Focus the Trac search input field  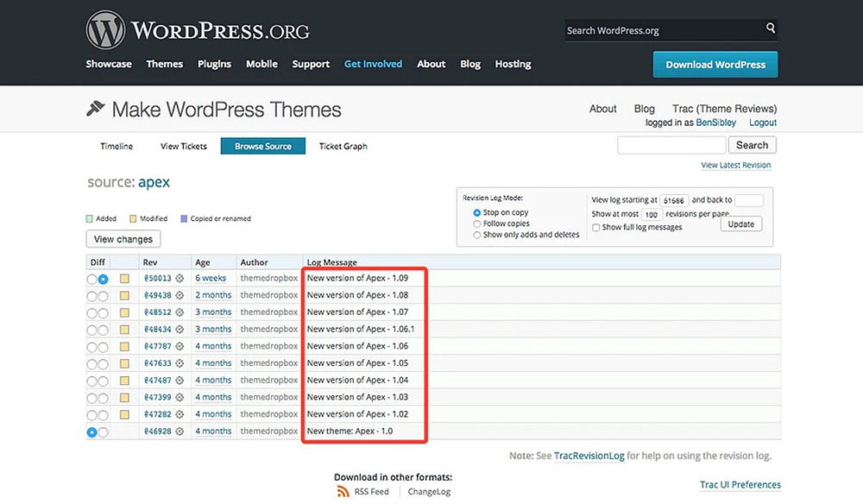point(671,145)
